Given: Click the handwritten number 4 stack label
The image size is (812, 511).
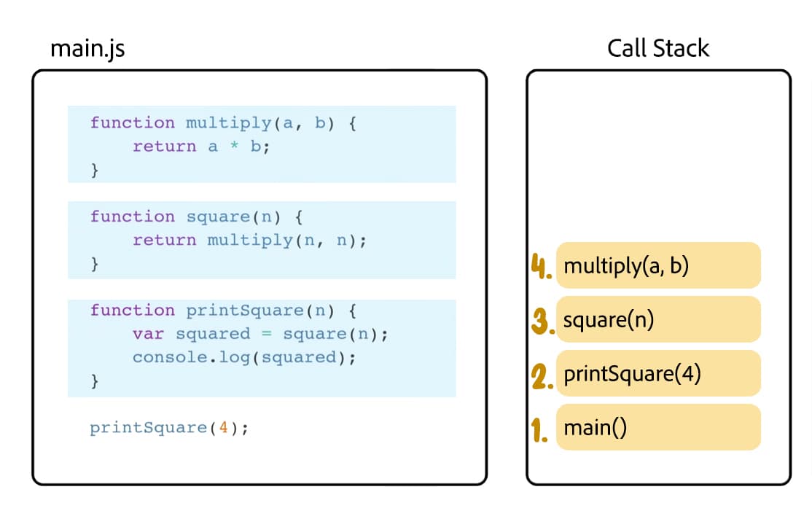Looking at the screenshot, I should coord(540,267).
